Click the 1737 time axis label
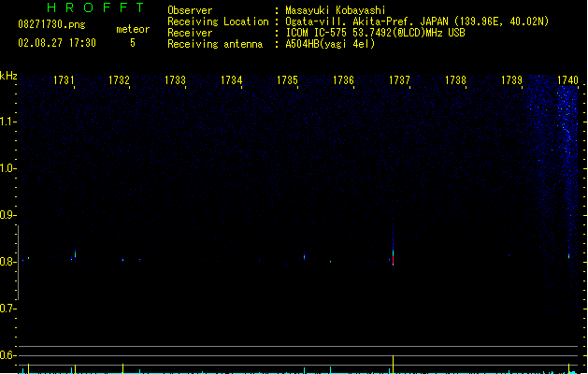588x374 pixels. [x=399, y=80]
